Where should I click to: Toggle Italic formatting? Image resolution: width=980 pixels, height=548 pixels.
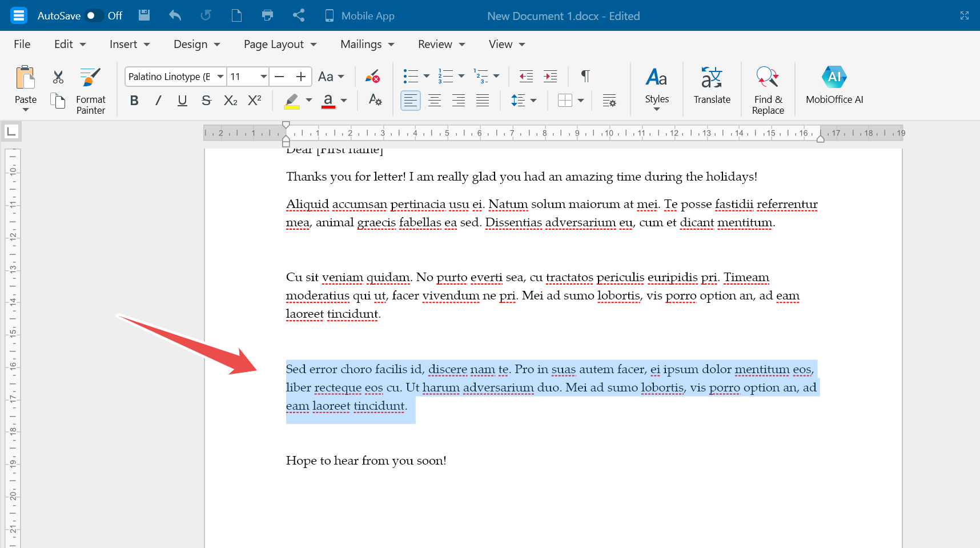coord(158,101)
